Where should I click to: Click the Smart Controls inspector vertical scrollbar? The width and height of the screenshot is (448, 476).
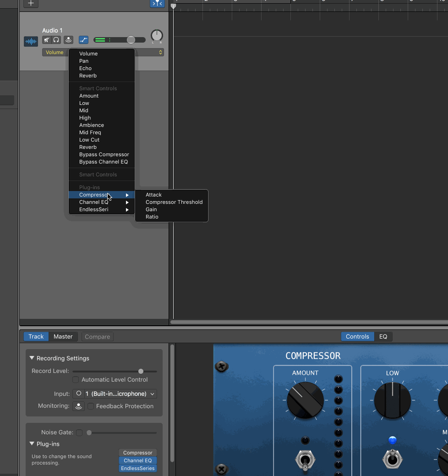(x=172, y=403)
